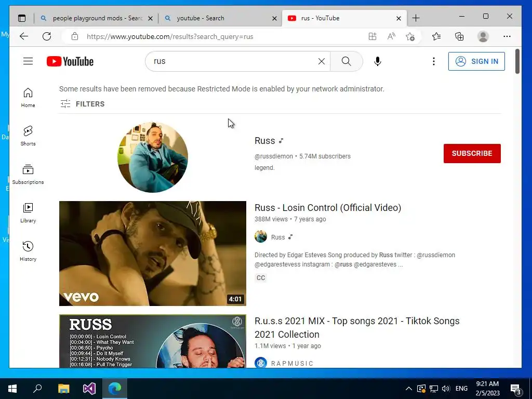
Task: Open the YouTube hamburger guide menu
Action: click(28, 61)
